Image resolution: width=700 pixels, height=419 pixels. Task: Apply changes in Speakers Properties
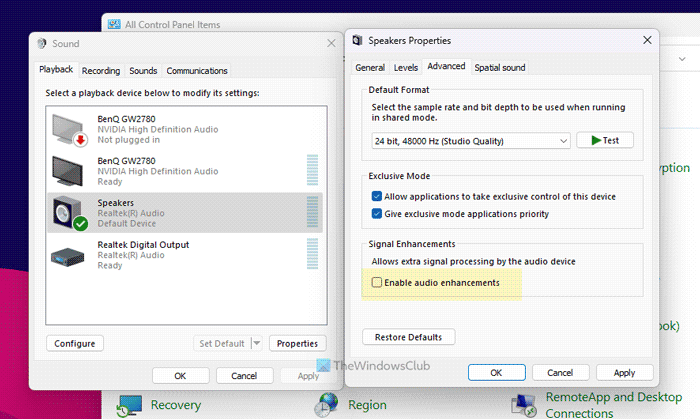624,373
